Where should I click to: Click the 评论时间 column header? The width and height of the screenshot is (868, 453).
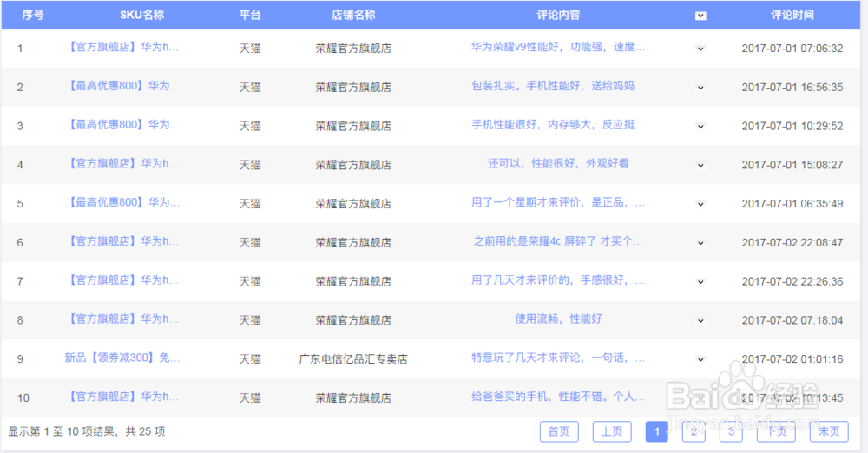pyautogui.click(x=792, y=16)
